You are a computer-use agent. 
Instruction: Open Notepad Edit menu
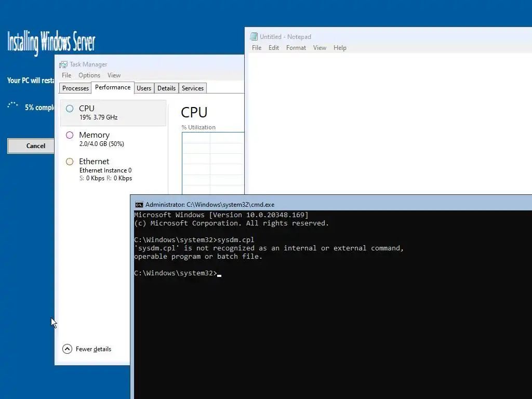pyautogui.click(x=273, y=48)
